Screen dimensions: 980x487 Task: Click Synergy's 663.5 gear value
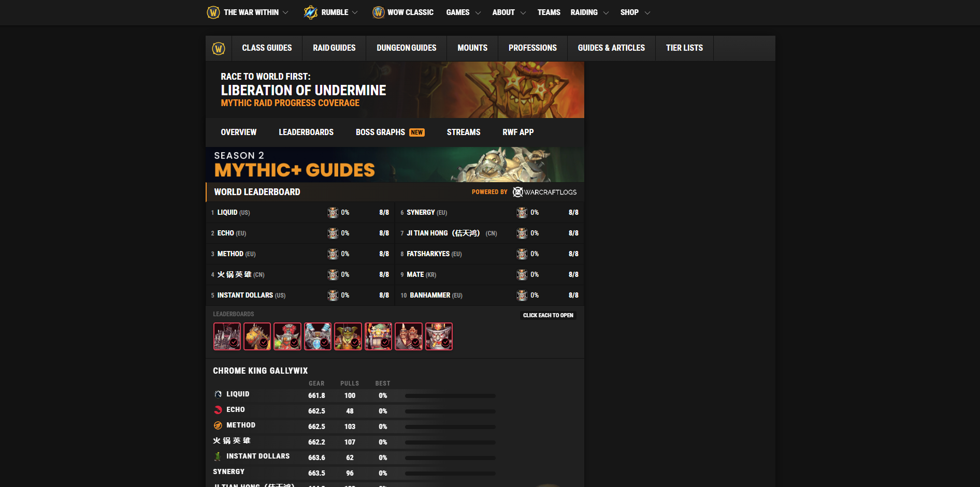(316, 474)
